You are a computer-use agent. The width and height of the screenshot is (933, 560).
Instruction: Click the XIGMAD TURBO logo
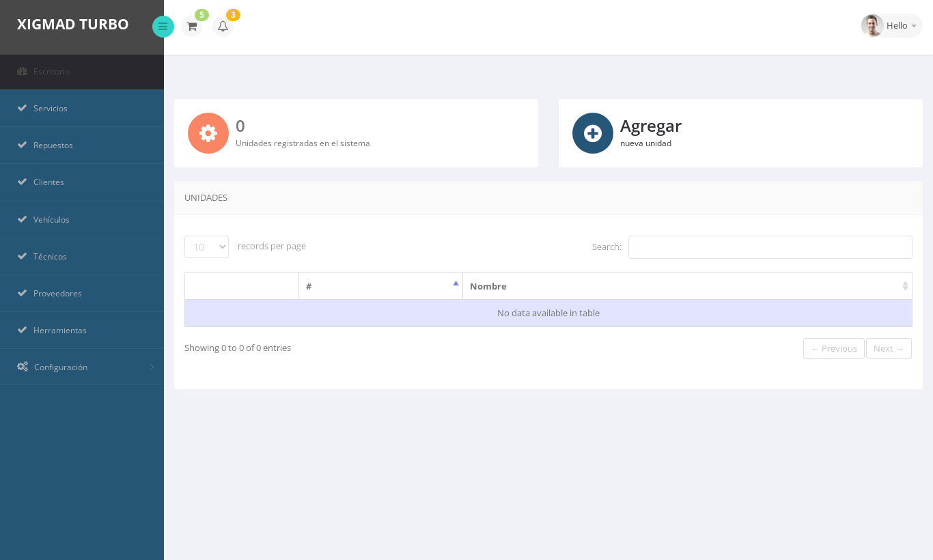pos(73,25)
